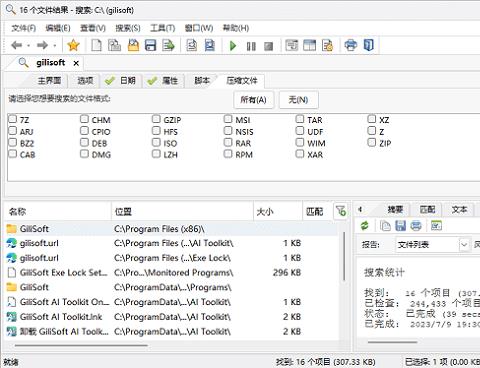The height and width of the screenshot is (368, 480).
Task: Switch to the 脚本 tab
Action: click(202, 81)
